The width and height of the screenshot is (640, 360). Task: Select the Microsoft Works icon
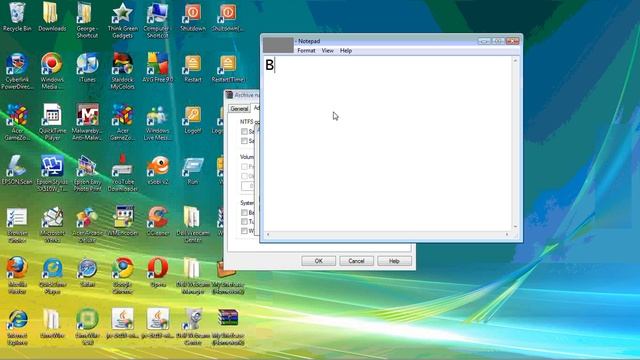click(52, 225)
